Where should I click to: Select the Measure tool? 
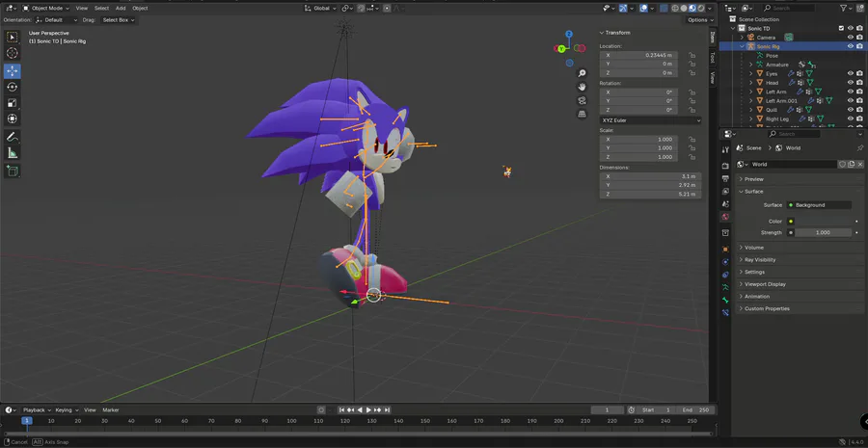[x=13, y=153]
